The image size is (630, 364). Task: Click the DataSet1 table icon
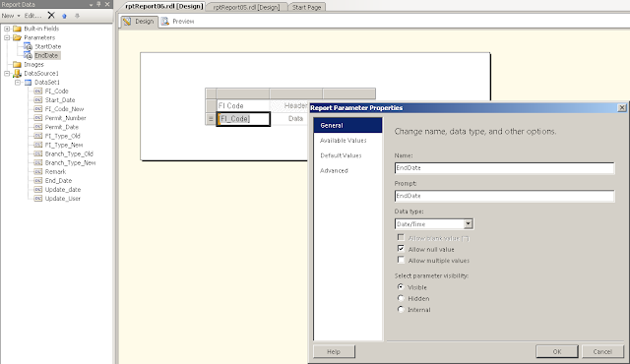[28, 83]
